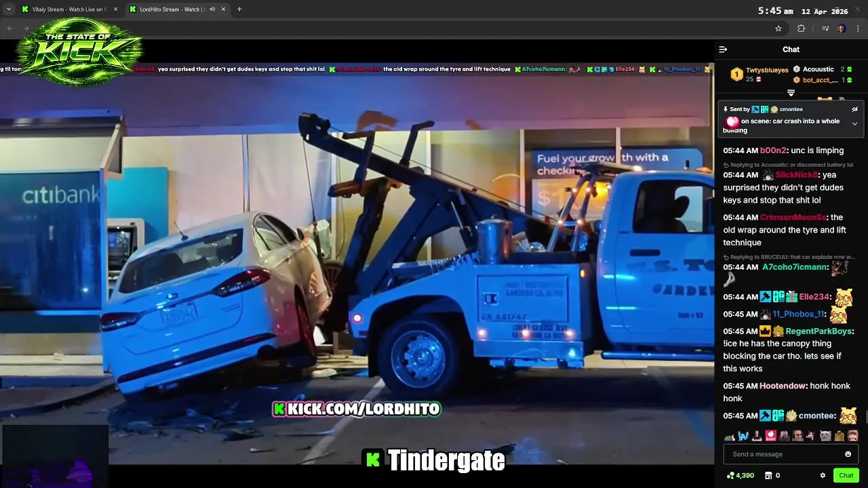
Task: Open RegentParkBoys username in chat
Action: (x=818, y=331)
